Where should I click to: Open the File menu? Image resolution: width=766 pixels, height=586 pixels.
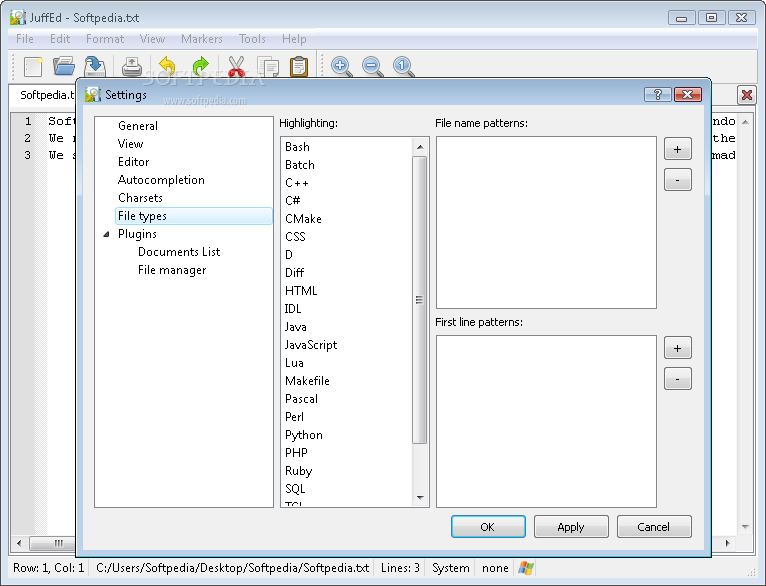pos(25,39)
